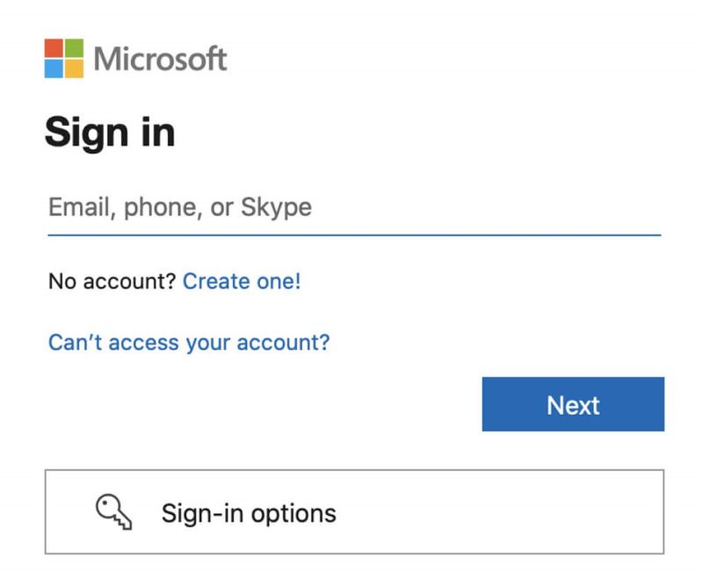Open the Can't access your account? link
Viewport: 703px width, 588px height.
click(189, 342)
